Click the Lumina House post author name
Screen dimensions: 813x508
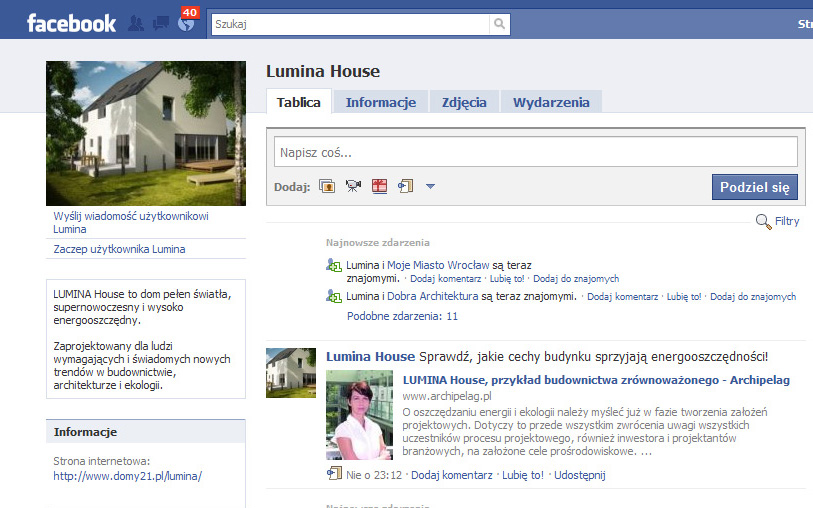370,357
